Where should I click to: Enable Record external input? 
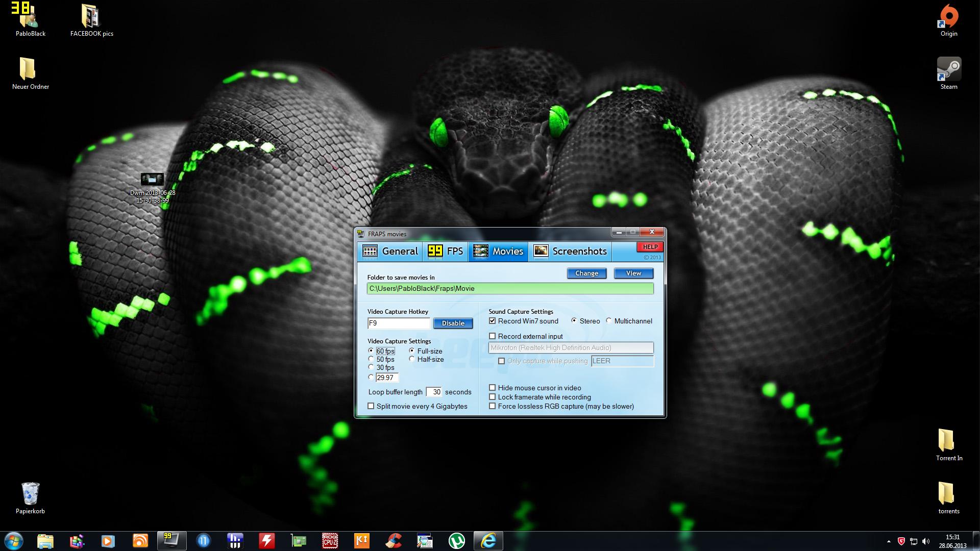coord(493,336)
